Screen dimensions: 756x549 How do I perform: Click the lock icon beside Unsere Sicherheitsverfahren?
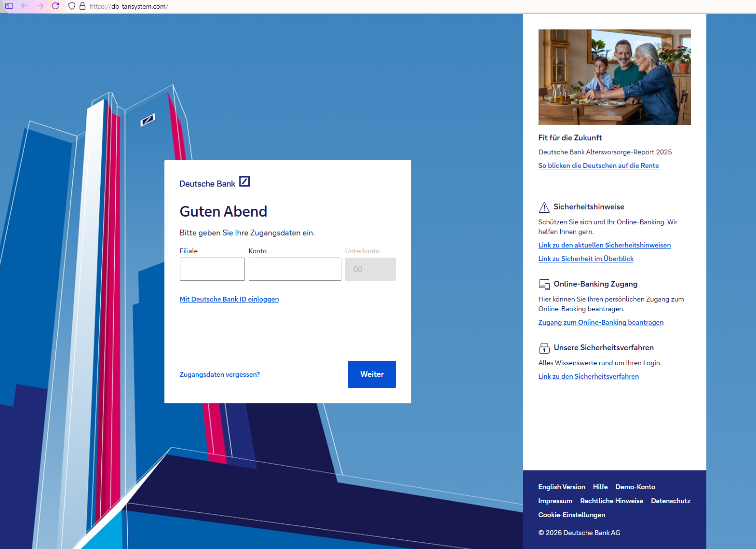[544, 348]
